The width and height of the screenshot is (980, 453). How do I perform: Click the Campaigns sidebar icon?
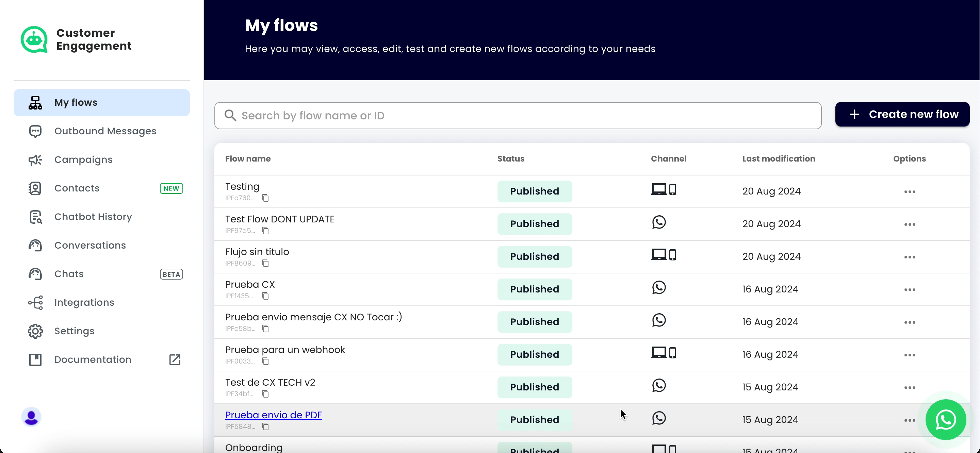[35, 159]
